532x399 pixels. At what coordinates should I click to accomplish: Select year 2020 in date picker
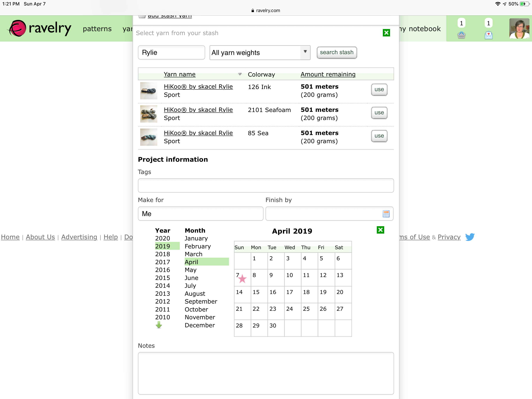[163, 238]
